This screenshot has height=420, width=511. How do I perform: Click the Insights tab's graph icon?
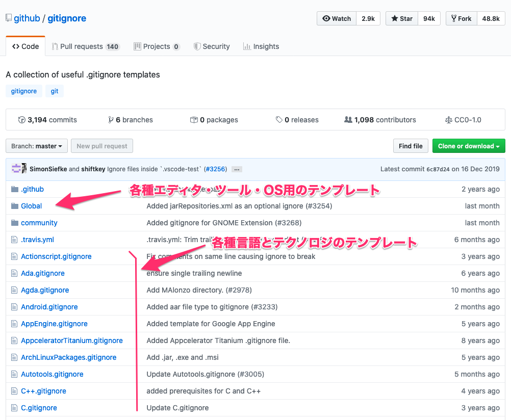point(247,46)
